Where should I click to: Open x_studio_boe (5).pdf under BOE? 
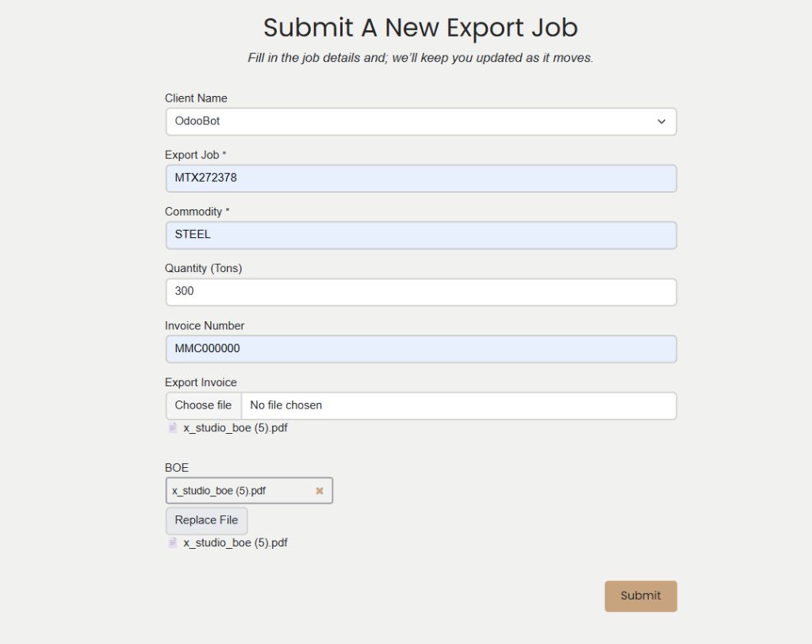235,542
